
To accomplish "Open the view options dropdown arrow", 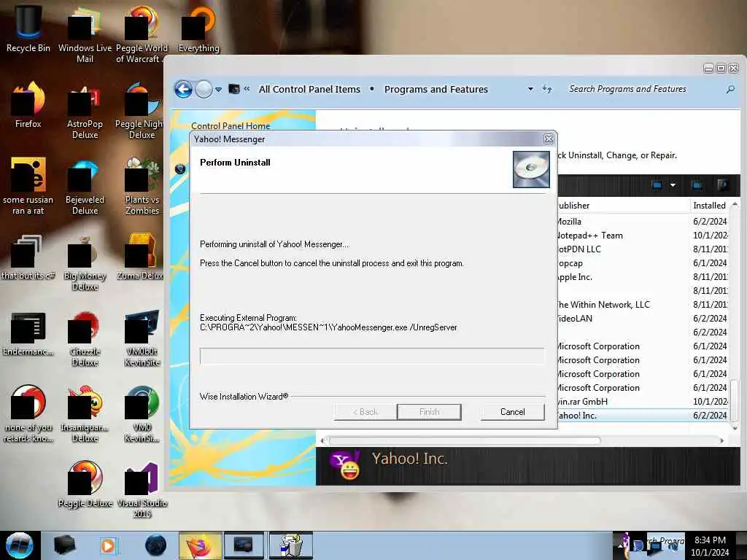I will 673,184.
